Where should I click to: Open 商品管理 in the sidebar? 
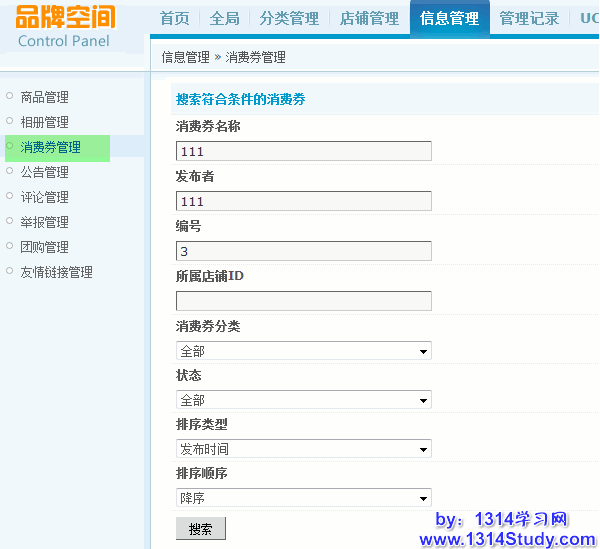click(45, 97)
